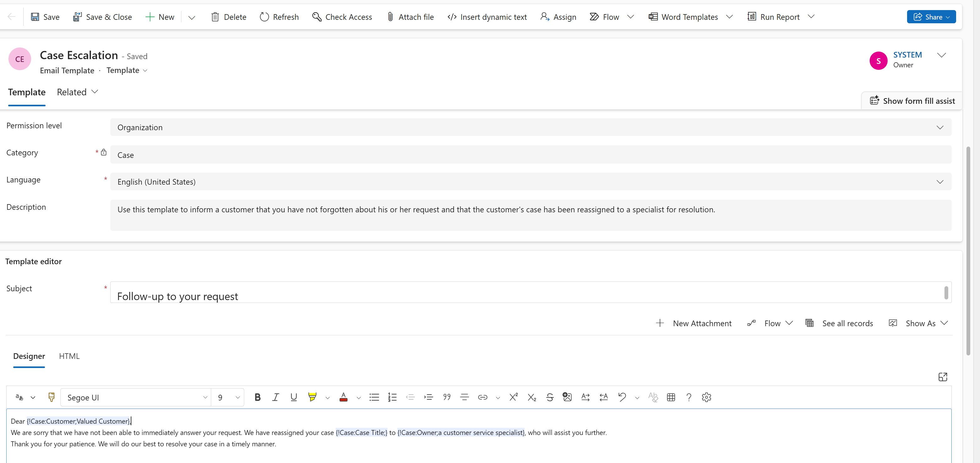Undo the last edit

622,397
